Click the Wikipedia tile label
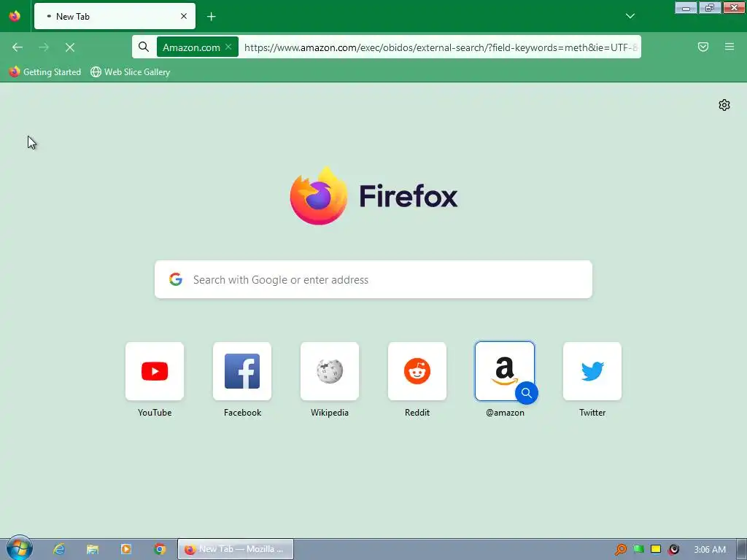Viewport: 747px width, 560px height. [330, 413]
